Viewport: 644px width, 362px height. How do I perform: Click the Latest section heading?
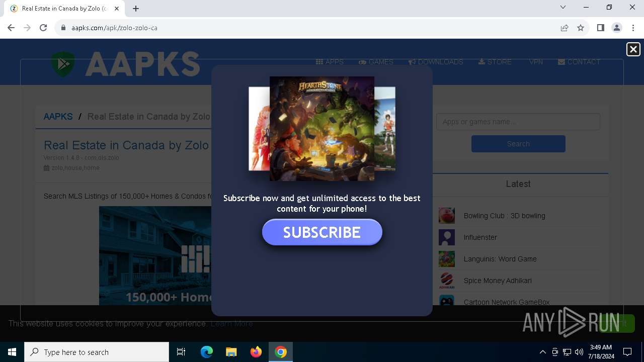518,184
